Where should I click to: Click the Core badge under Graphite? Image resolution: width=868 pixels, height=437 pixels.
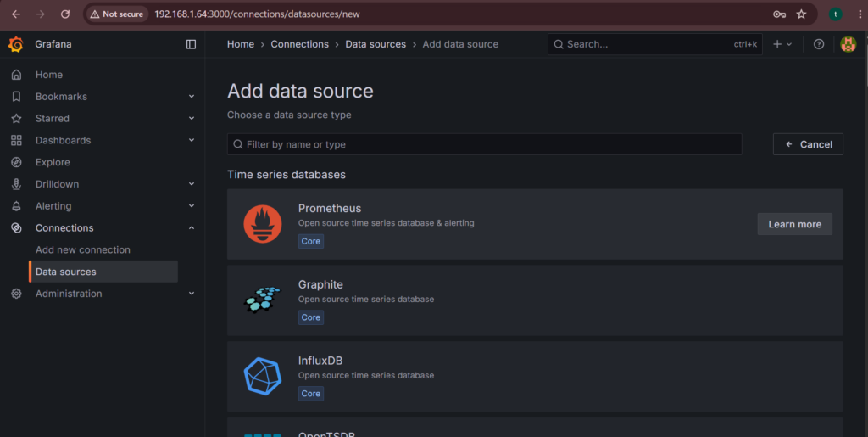311,317
